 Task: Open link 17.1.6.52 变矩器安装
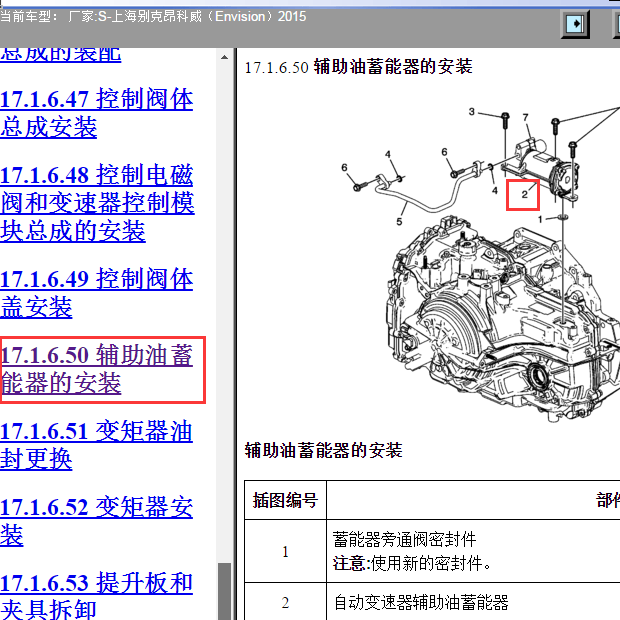(x=96, y=521)
